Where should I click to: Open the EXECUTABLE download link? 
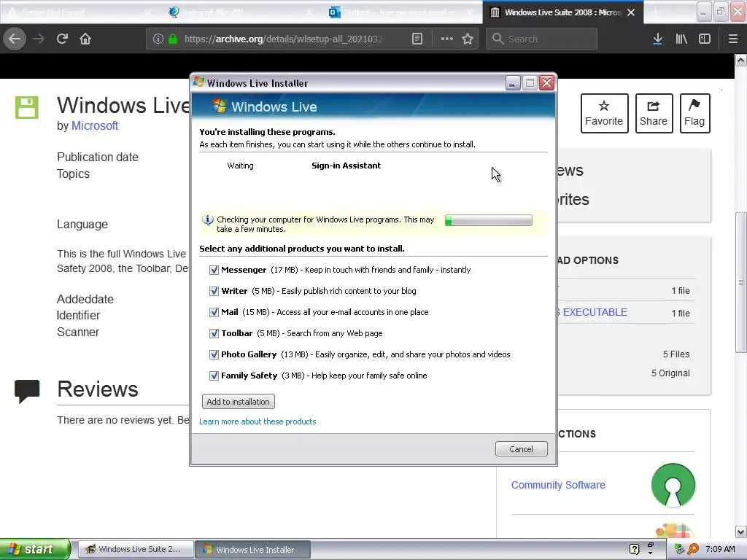point(595,312)
